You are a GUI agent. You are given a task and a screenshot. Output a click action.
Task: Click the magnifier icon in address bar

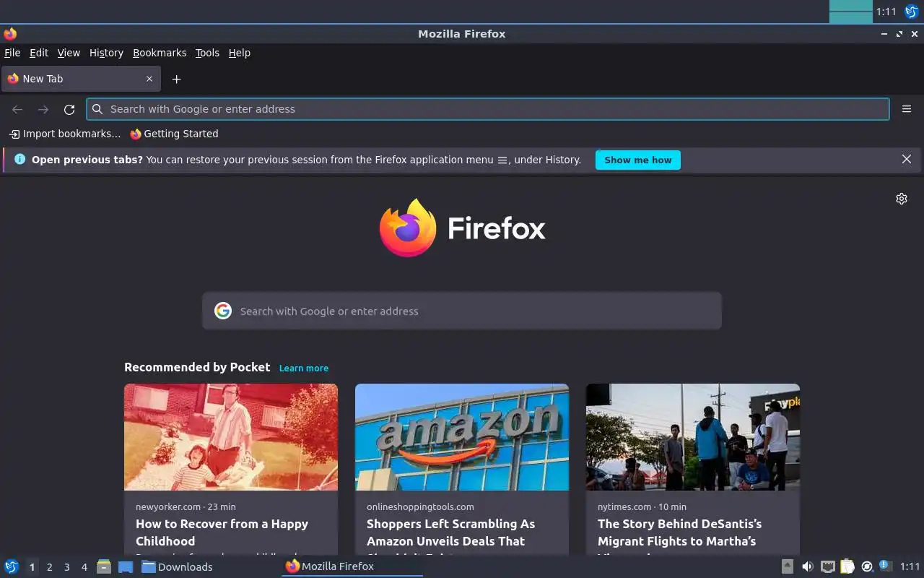(x=97, y=109)
